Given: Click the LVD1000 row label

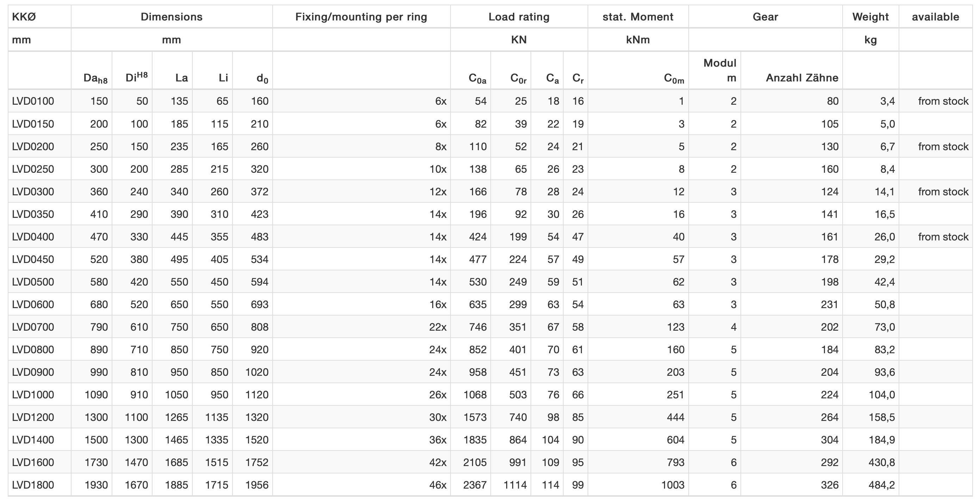Looking at the screenshot, I should [33, 395].
